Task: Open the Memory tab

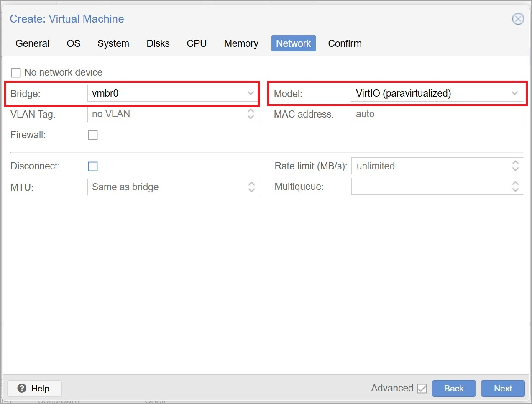Action: pyautogui.click(x=241, y=43)
